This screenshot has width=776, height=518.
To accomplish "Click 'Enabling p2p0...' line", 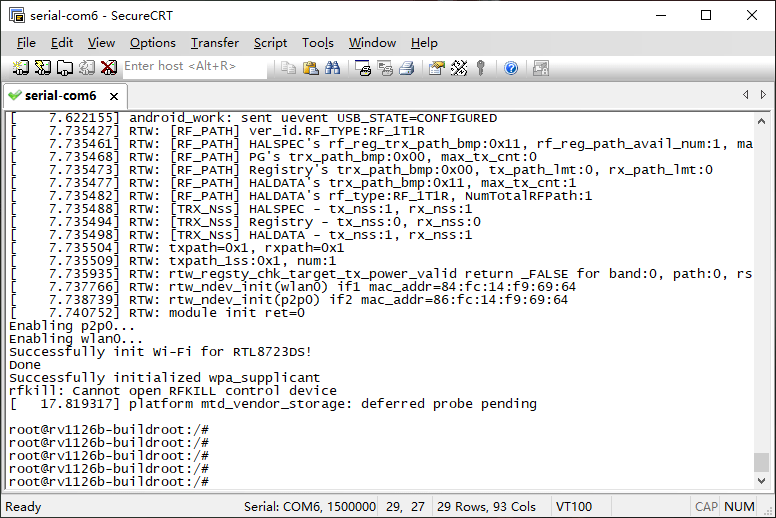I will pyautogui.click(x=72, y=326).
